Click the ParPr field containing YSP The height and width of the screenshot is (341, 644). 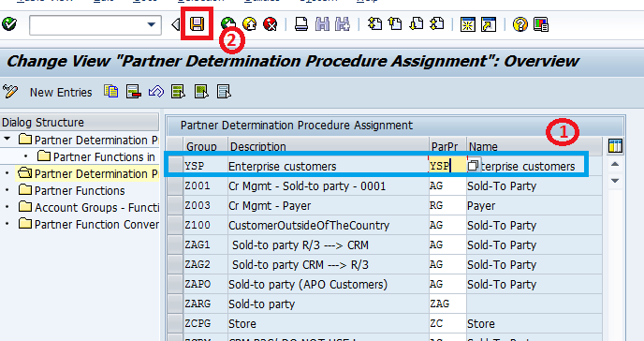pos(447,166)
